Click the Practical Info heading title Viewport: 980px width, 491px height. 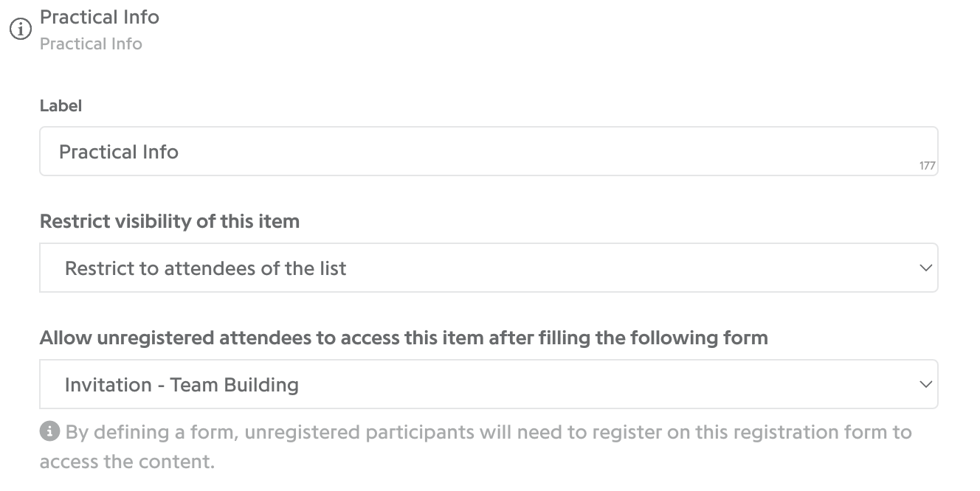pyautogui.click(x=100, y=16)
